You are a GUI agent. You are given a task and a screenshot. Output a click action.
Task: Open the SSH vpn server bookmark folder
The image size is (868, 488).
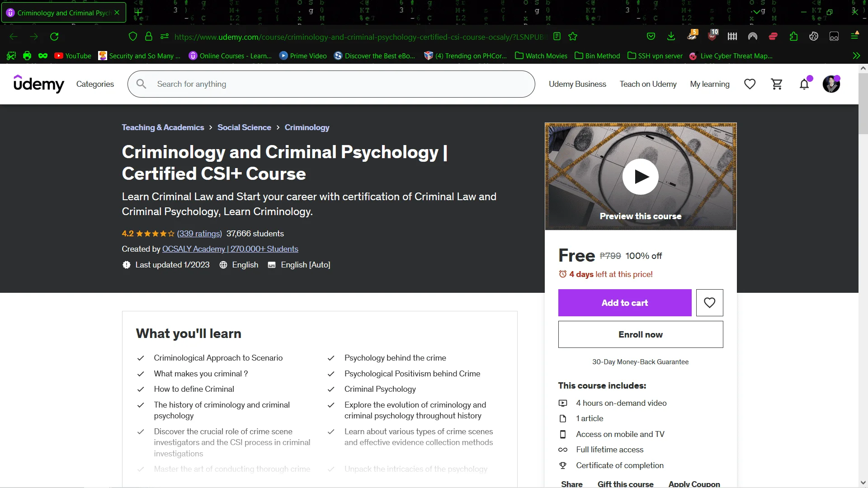[x=655, y=56]
